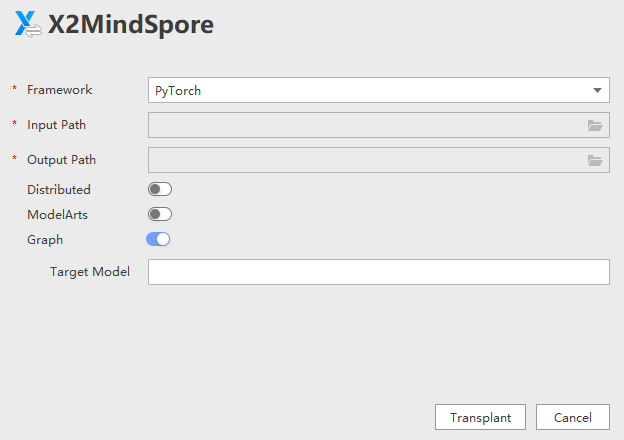
Task: Open the Framework dropdown arrow
Action: tap(597, 91)
